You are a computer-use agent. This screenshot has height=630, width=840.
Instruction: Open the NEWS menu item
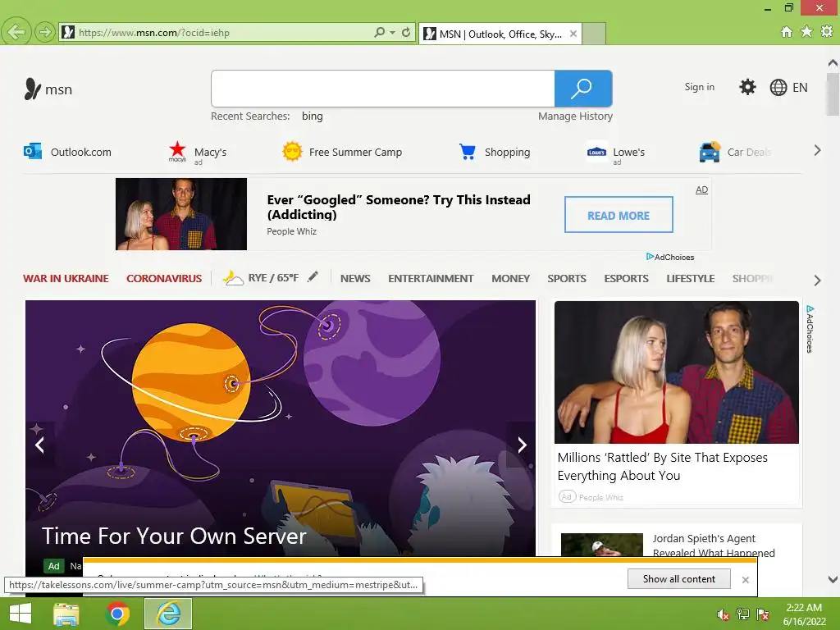coord(355,279)
